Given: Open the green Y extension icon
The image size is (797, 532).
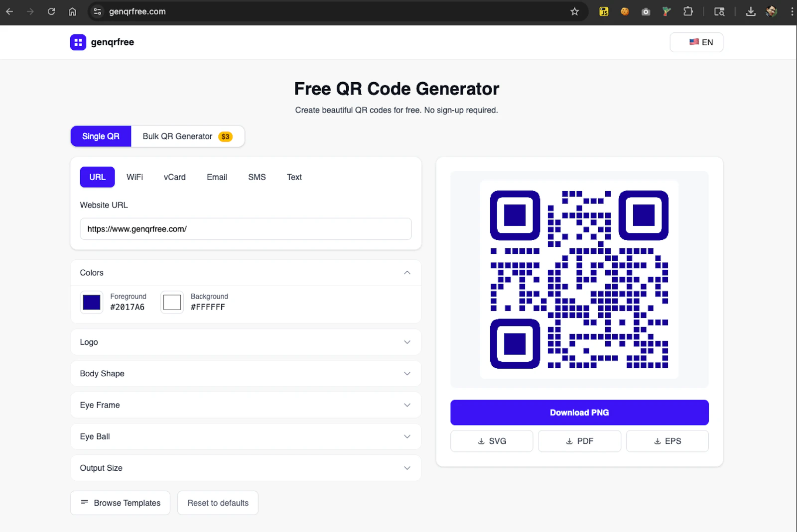Looking at the screenshot, I should pos(666,11).
